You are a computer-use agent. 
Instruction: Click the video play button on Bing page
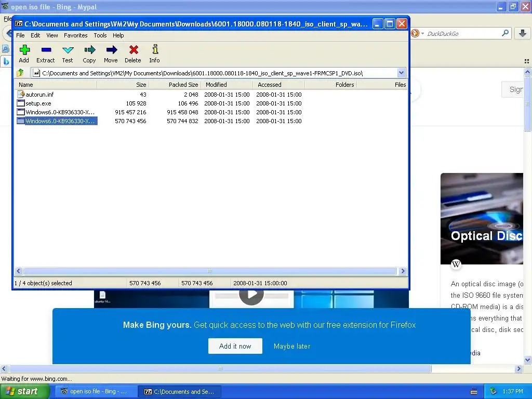[251, 295]
